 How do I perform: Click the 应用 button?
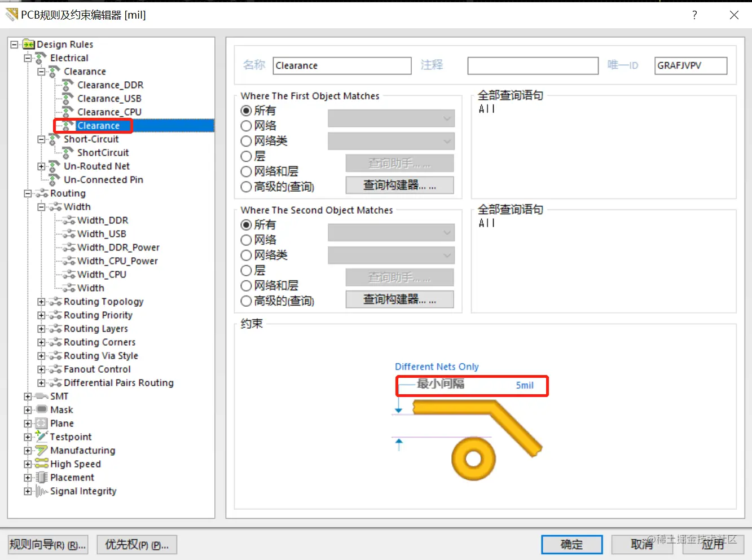(x=713, y=545)
